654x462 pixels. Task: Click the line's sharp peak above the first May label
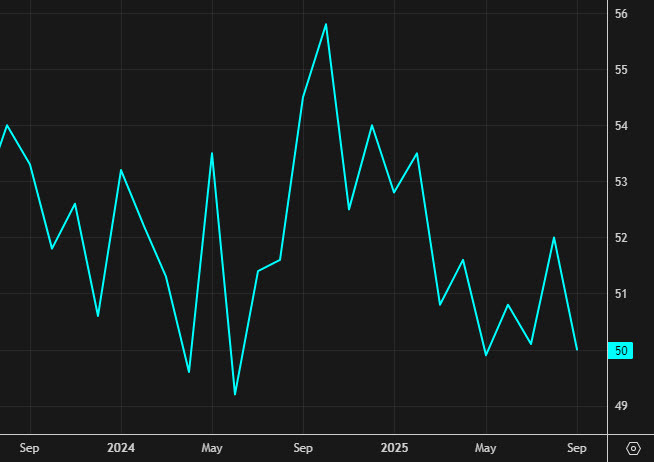click(212, 153)
